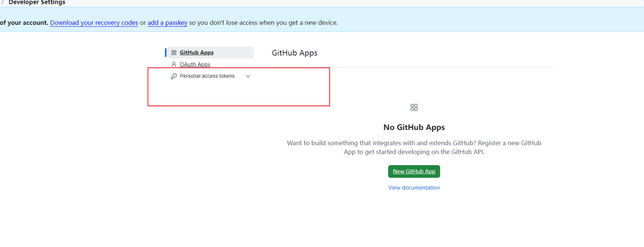Image resolution: width=644 pixels, height=247 pixels.
Task: Open the OAuth Apps sidebar item
Action: (x=195, y=64)
